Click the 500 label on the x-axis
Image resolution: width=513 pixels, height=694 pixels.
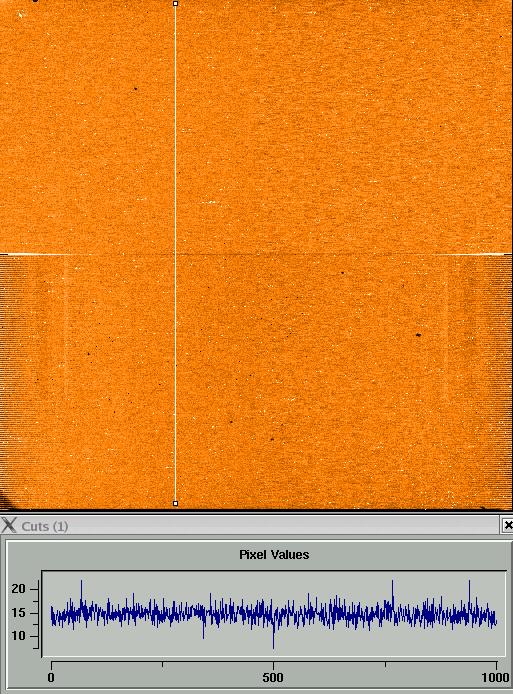click(x=273, y=677)
